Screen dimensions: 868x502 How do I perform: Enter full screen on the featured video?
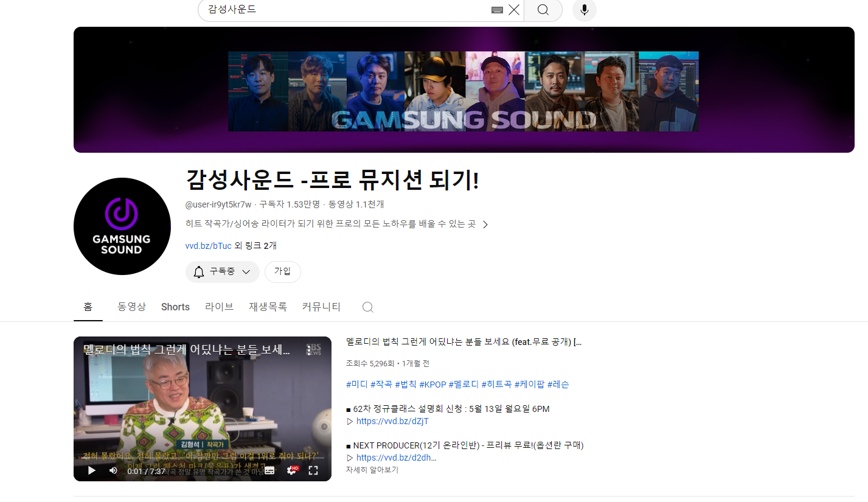click(x=313, y=470)
